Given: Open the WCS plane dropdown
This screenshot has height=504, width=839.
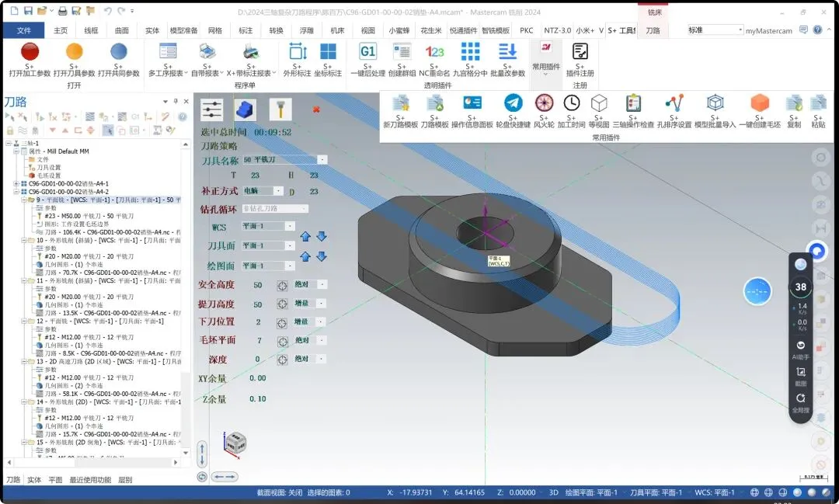Looking at the screenshot, I should click(290, 226).
